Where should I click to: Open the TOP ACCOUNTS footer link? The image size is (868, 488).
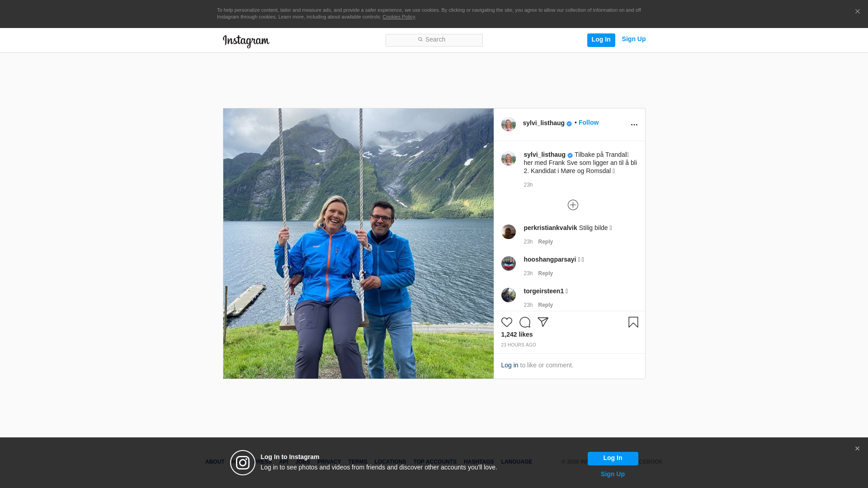point(435,462)
